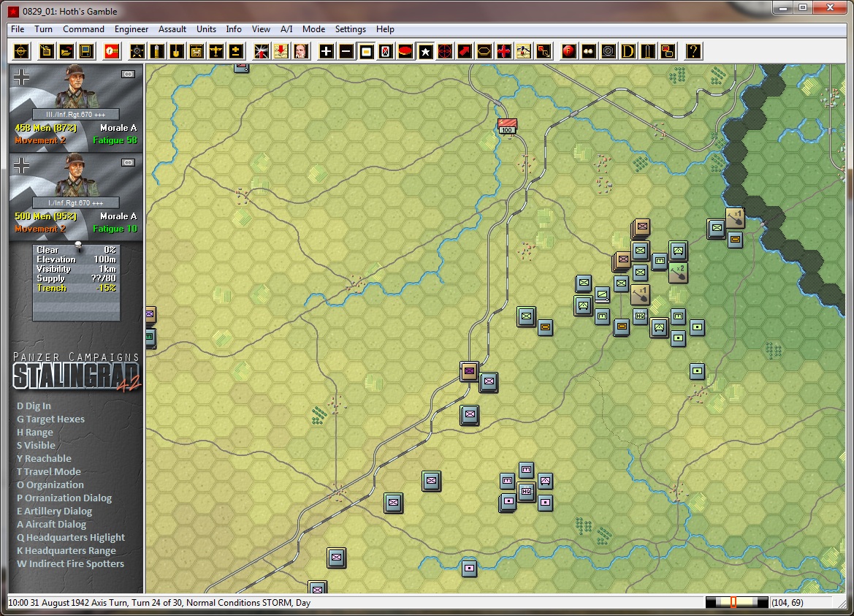
Task: Click the two linked squares arrow icon
Action: point(544,51)
